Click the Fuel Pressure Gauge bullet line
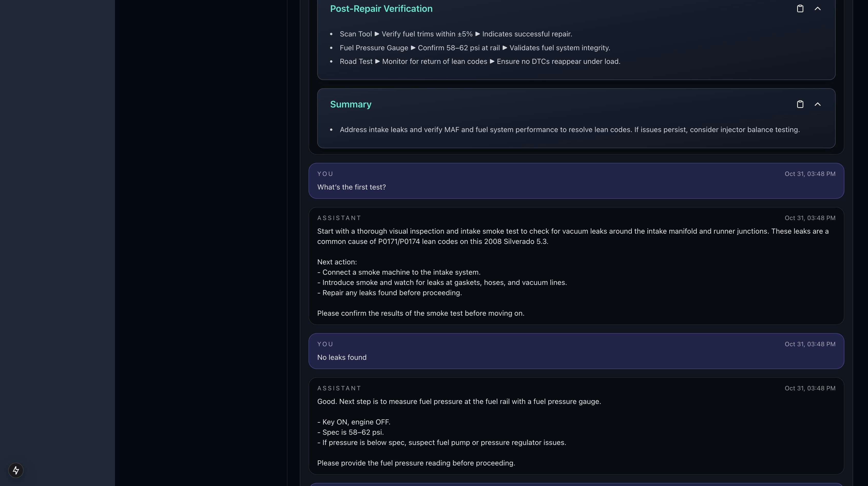The width and height of the screenshot is (868, 486). (475, 48)
